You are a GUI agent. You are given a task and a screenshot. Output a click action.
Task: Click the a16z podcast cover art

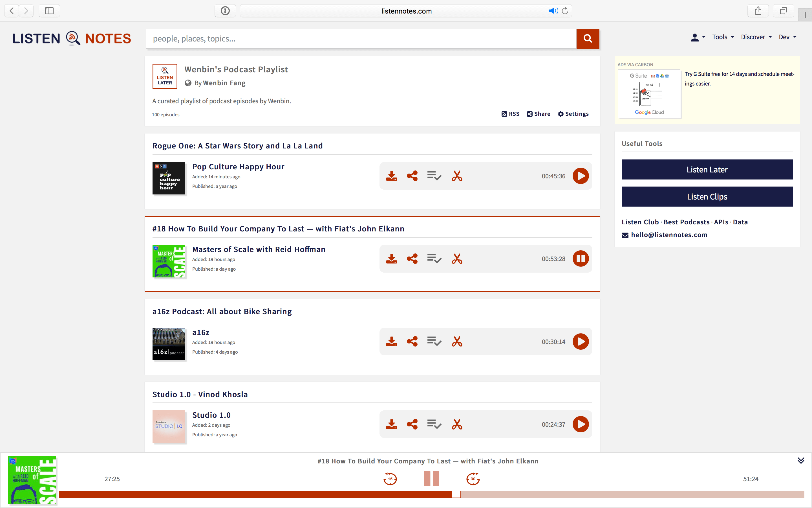point(169,344)
